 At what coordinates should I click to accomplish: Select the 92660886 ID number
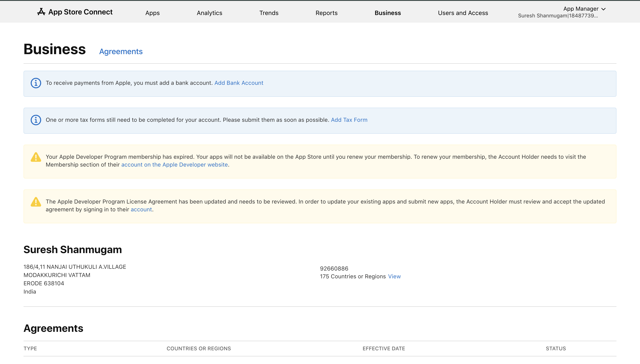click(x=334, y=269)
